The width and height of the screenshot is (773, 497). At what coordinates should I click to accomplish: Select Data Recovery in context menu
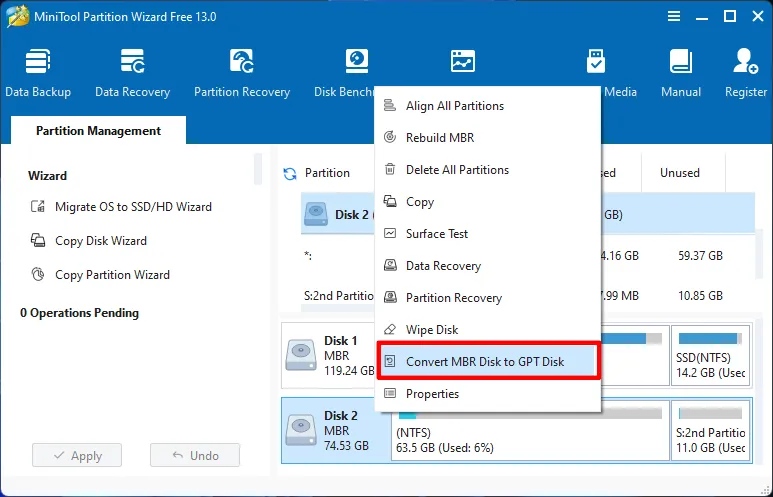(x=488, y=266)
